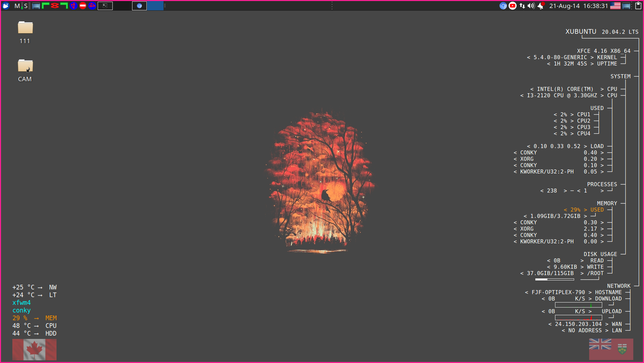Click the DISK USAGE label
The image size is (644, 363).
pos(600,254)
